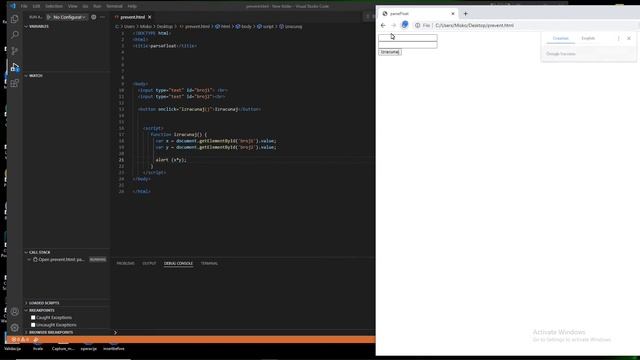Select the prevent.html editor tab

(x=132, y=17)
